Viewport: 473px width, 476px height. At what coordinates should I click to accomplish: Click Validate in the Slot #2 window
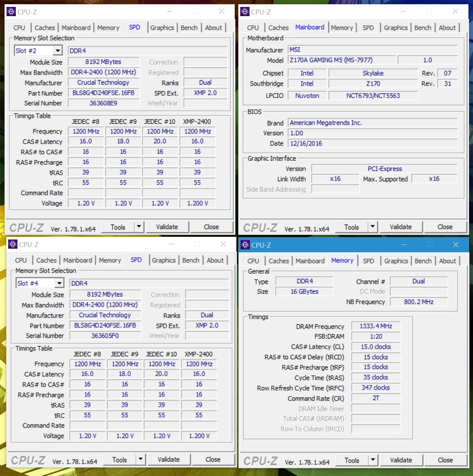click(167, 227)
